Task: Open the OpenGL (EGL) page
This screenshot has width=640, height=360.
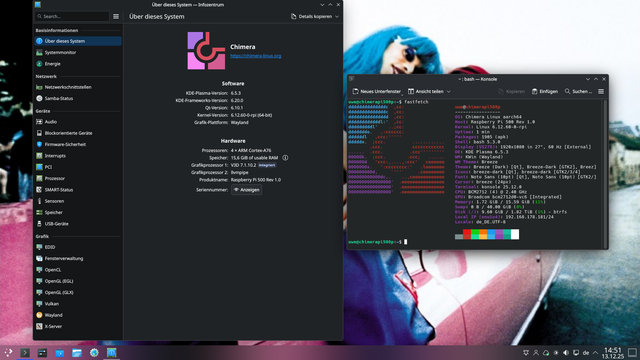Action: click(x=78, y=281)
